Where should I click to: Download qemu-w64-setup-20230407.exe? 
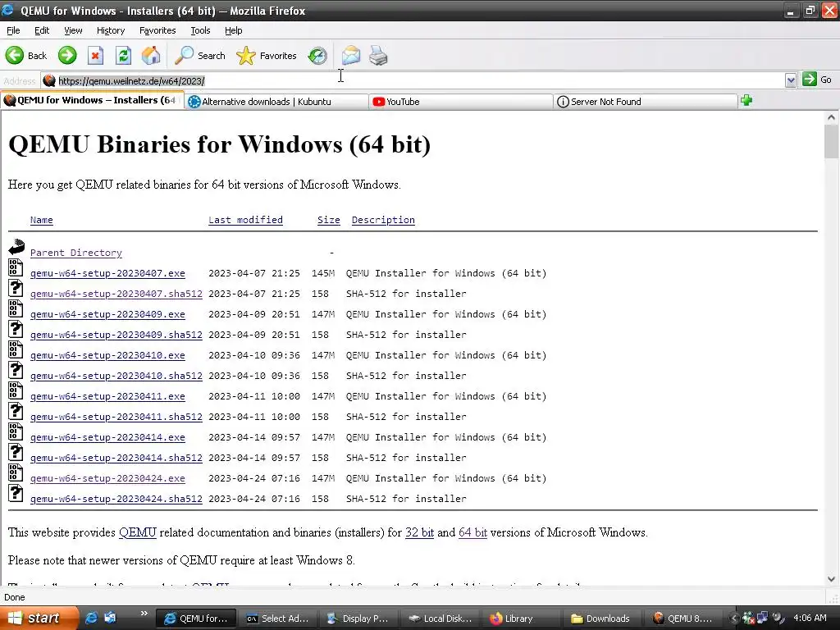[107, 273]
